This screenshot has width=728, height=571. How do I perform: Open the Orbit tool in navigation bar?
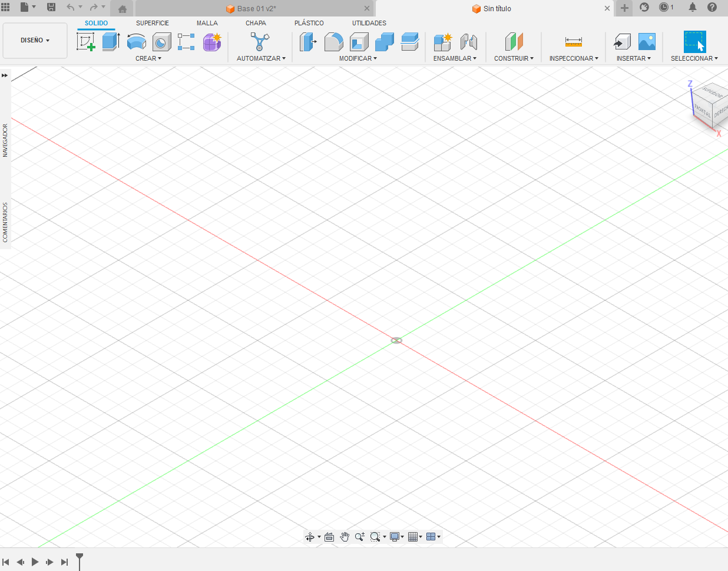click(310, 537)
